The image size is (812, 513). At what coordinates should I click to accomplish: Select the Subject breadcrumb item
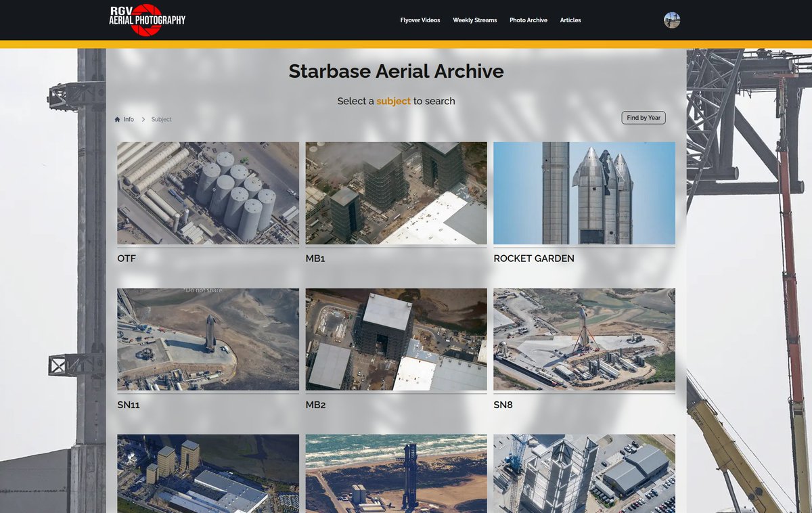pyautogui.click(x=162, y=119)
